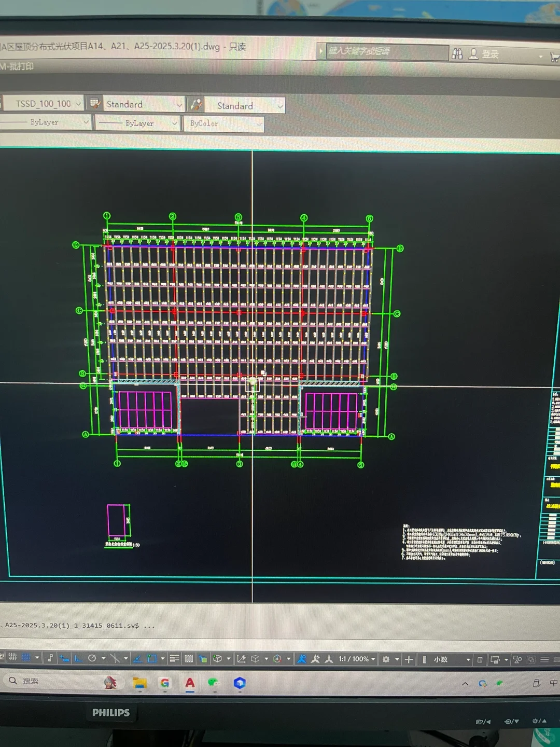Screen dimensions: 560x747
Task: Toggle 3D object snap icon
Action: coord(217,658)
